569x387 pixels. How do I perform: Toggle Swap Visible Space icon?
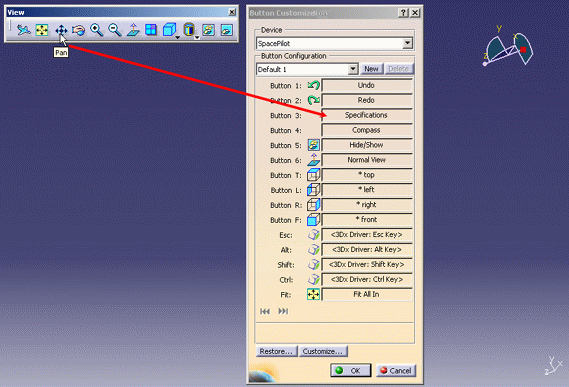tap(227, 30)
